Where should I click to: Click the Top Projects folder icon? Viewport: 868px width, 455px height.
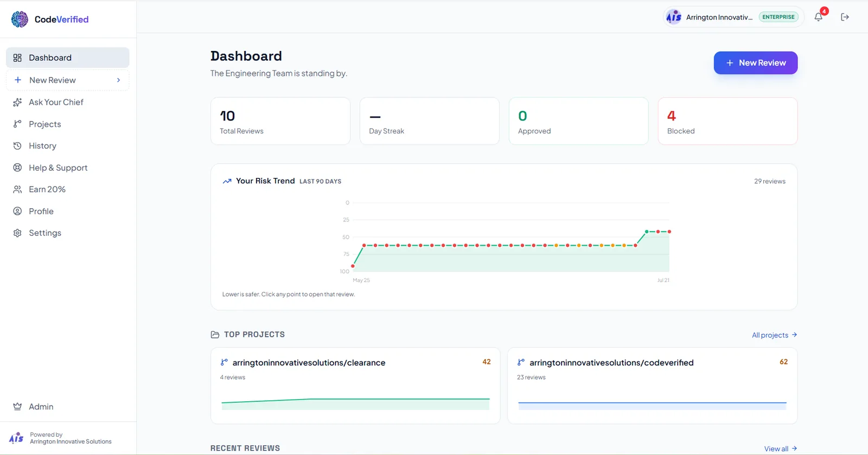pyautogui.click(x=215, y=335)
